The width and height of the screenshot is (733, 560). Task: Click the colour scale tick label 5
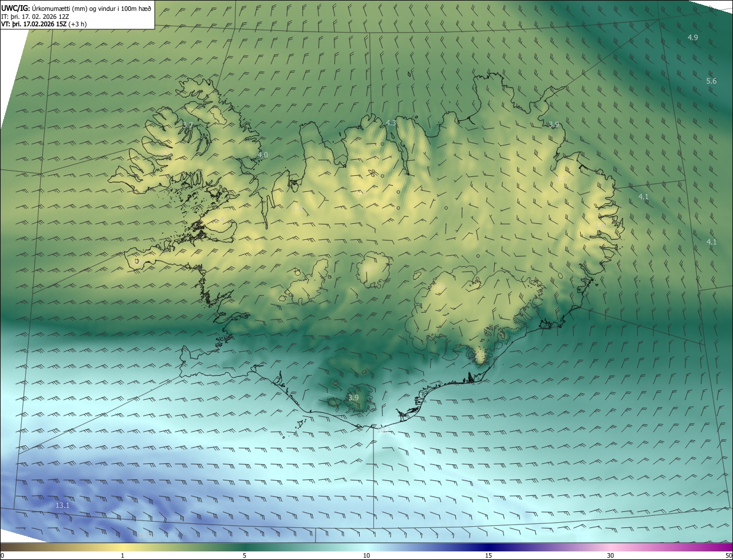point(245,555)
